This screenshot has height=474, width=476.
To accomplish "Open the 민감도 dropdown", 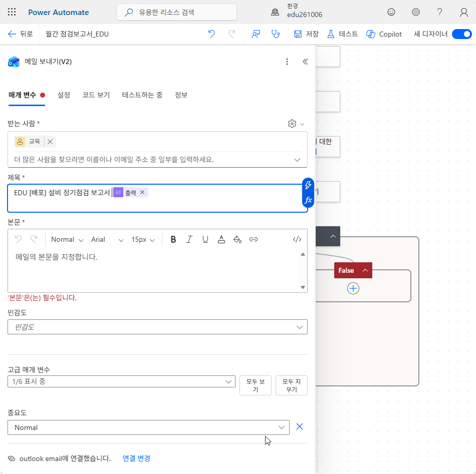I will coord(157,327).
